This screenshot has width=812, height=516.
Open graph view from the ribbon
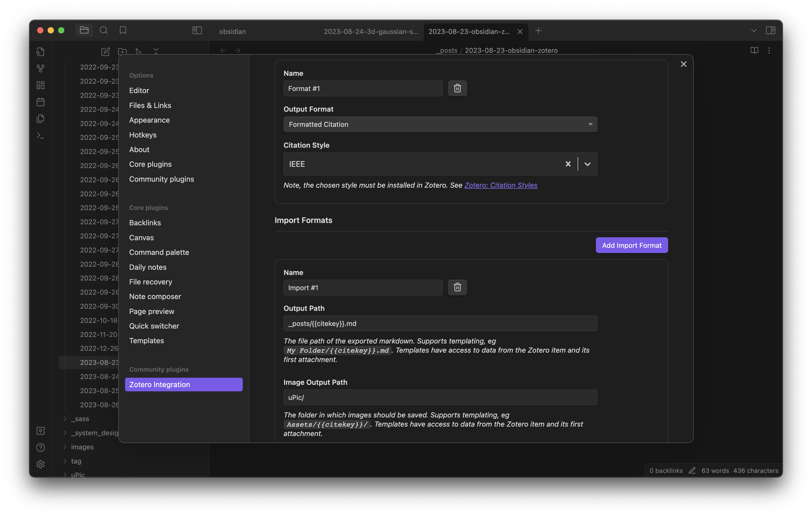click(x=41, y=68)
